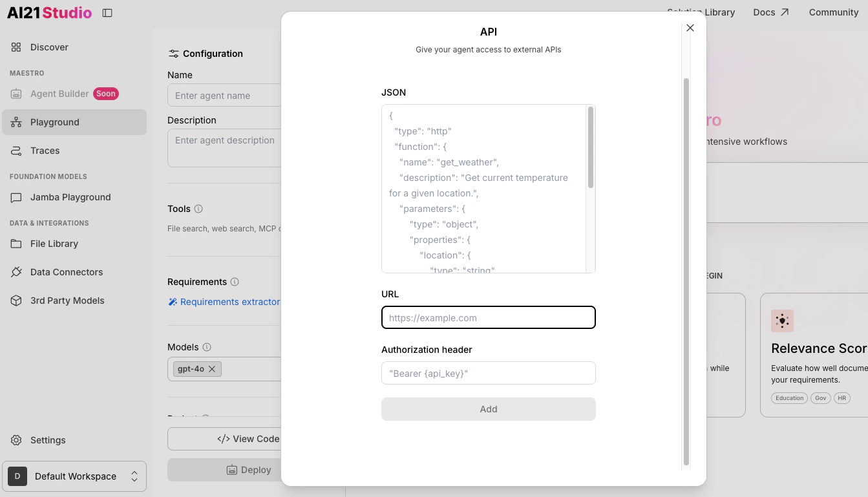Viewport: 868px width, 497px height.
Task: Open the Requirements extractor link
Action: (x=230, y=302)
